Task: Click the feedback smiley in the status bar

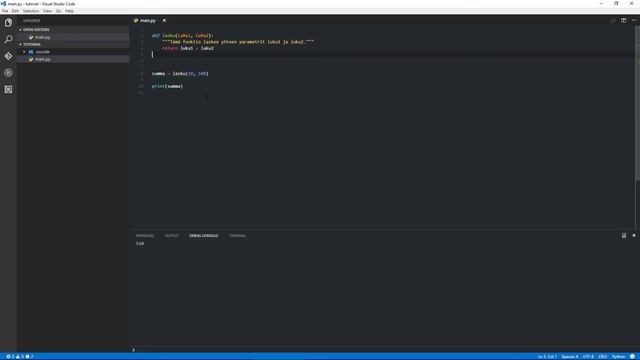Action: (x=632, y=357)
